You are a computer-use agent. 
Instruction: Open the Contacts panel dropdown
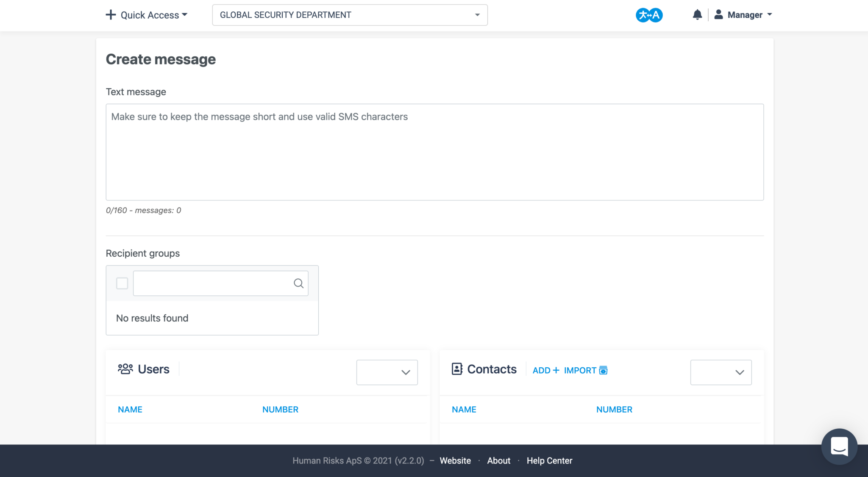tap(721, 372)
